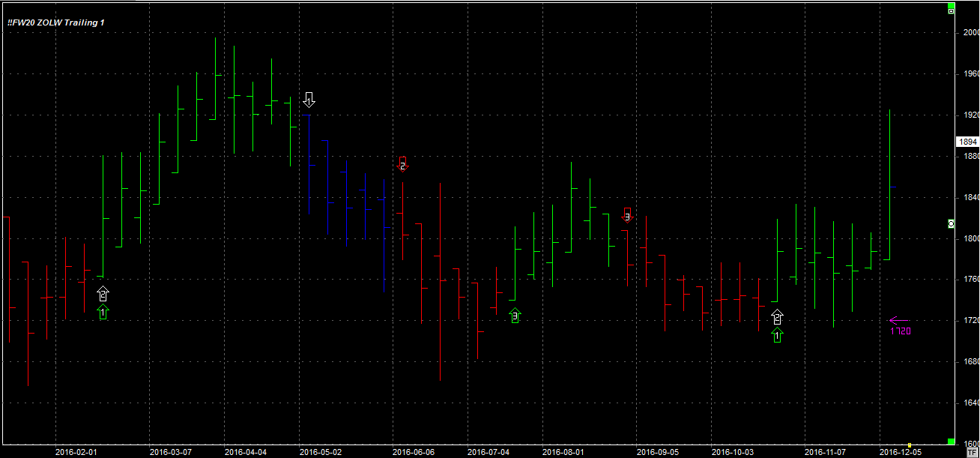Click the red down arrow numbered 3
The image size is (980, 458).
pos(628,216)
